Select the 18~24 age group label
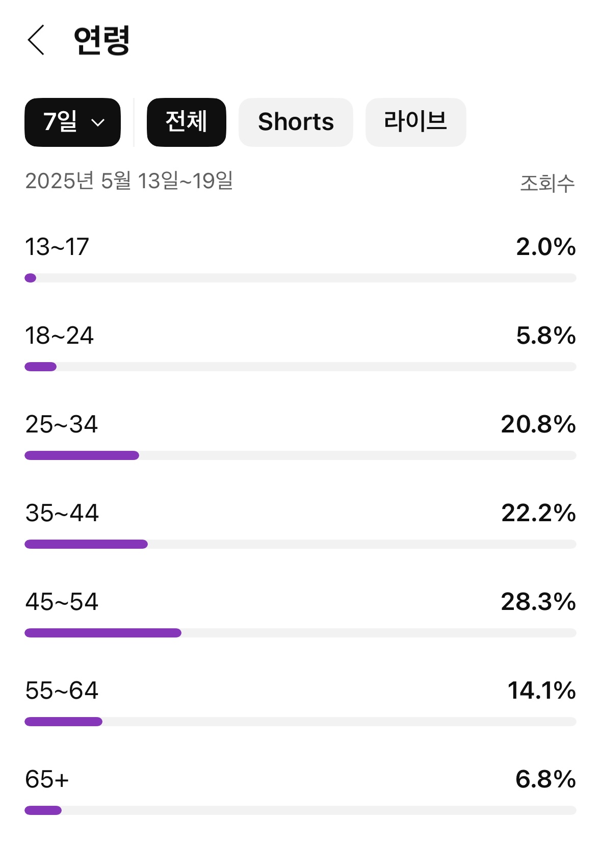Screen dimensions: 601x868 59,336
